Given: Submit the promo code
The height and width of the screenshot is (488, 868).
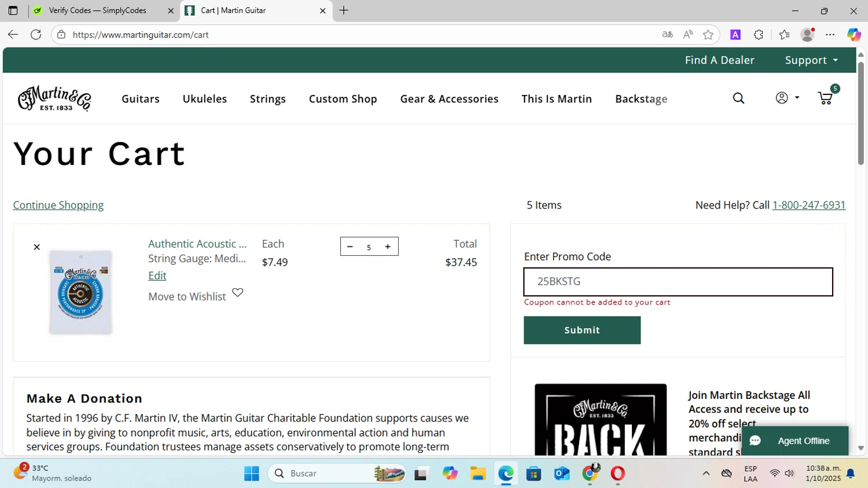Looking at the screenshot, I should click(x=582, y=330).
